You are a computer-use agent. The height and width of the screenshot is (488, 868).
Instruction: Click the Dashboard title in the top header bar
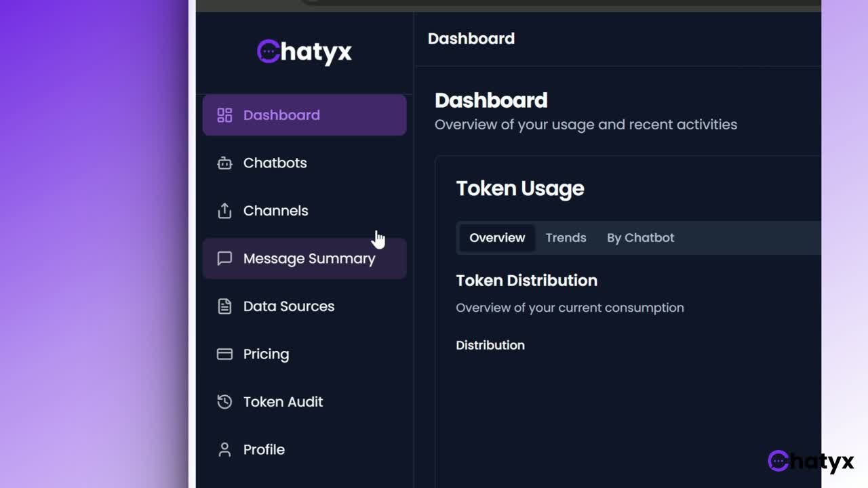click(471, 39)
